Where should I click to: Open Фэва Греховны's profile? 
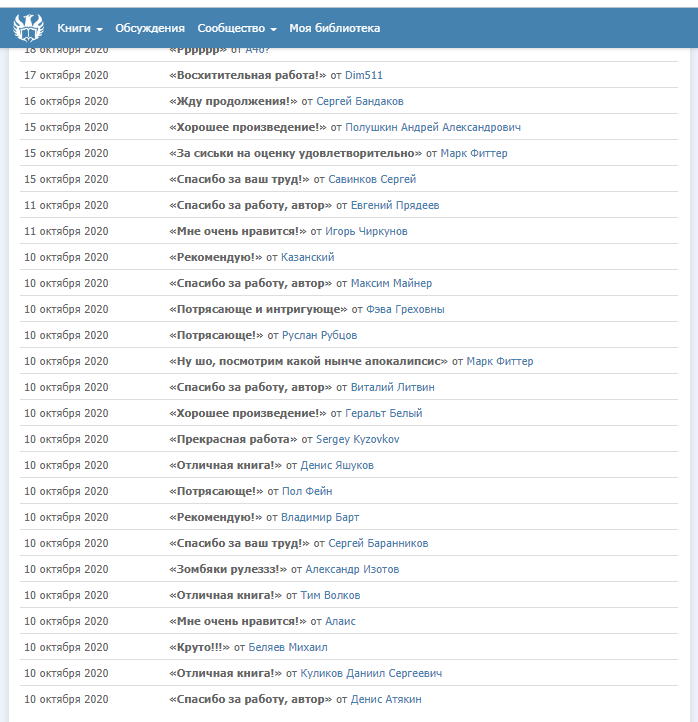coord(405,309)
